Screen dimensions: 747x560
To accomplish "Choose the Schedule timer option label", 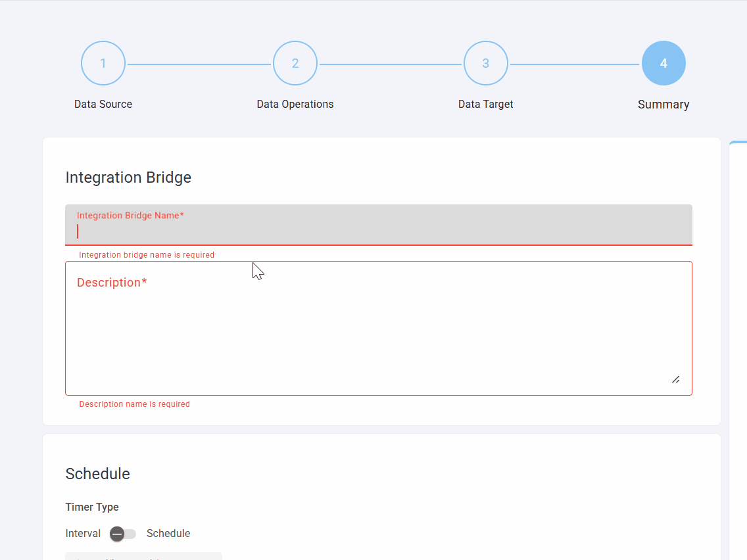I will click(168, 534).
